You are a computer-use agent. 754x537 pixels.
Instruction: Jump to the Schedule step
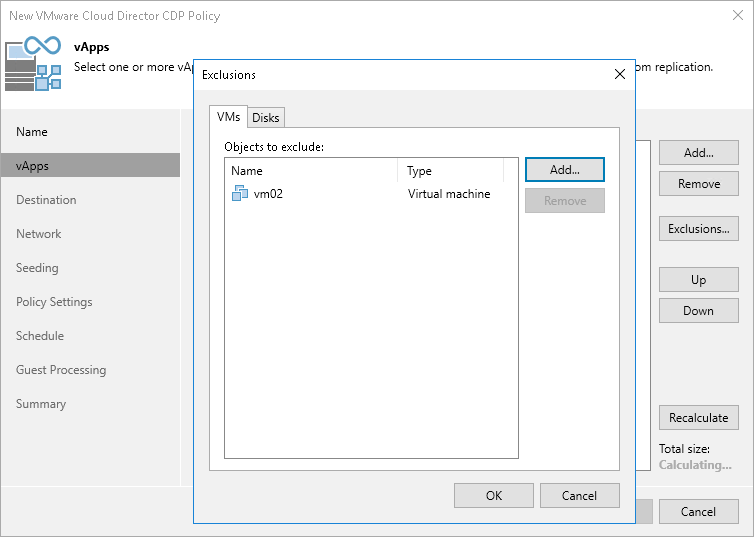(40, 336)
